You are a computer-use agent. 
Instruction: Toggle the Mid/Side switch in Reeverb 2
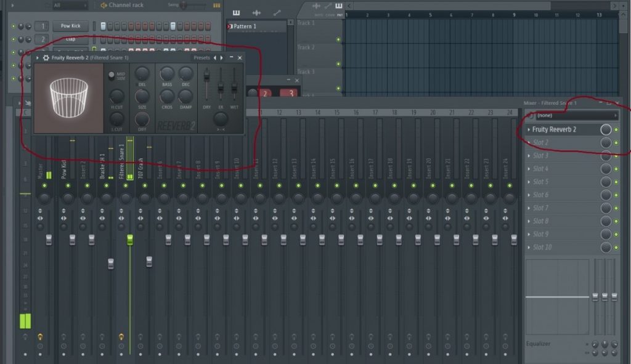(x=112, y=75)
